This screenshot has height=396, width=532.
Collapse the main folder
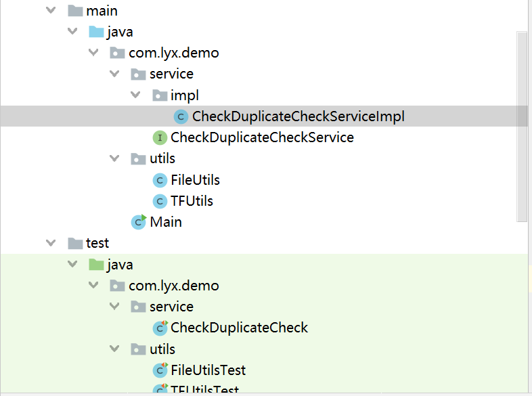click(x=51, y=11)
